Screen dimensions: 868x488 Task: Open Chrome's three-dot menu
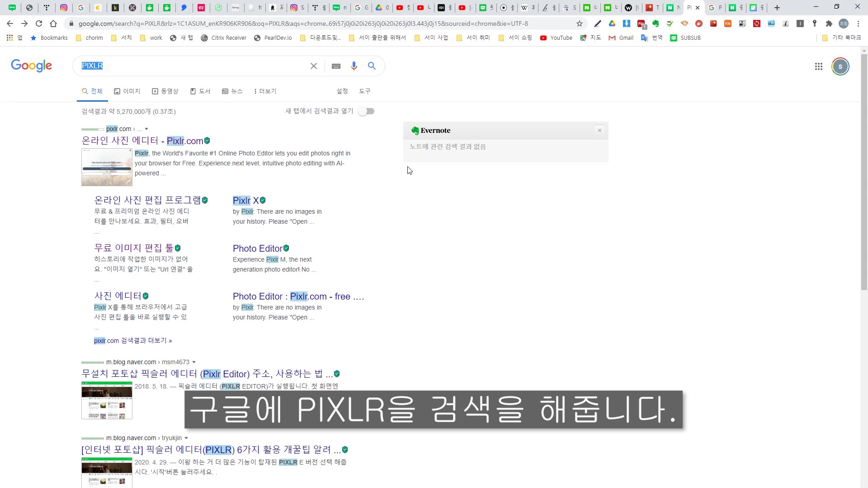pyautogui.click(x=858, y=23)
